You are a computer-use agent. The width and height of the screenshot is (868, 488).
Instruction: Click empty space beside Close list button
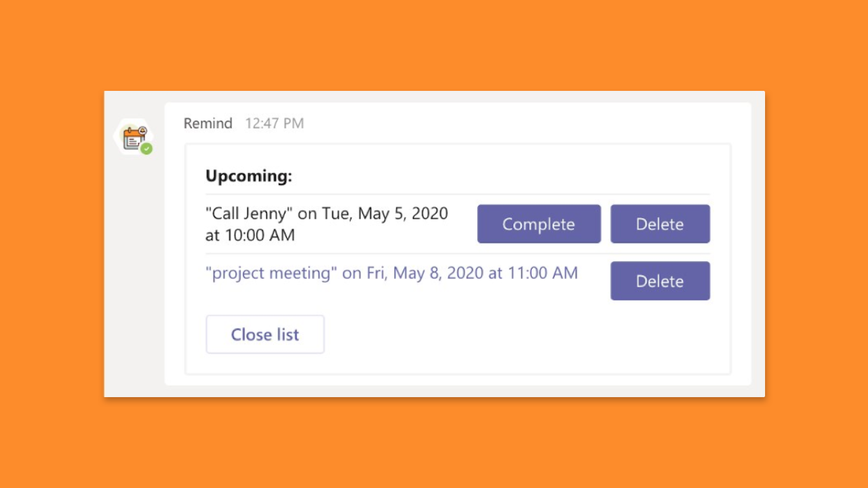click(508, 334)
